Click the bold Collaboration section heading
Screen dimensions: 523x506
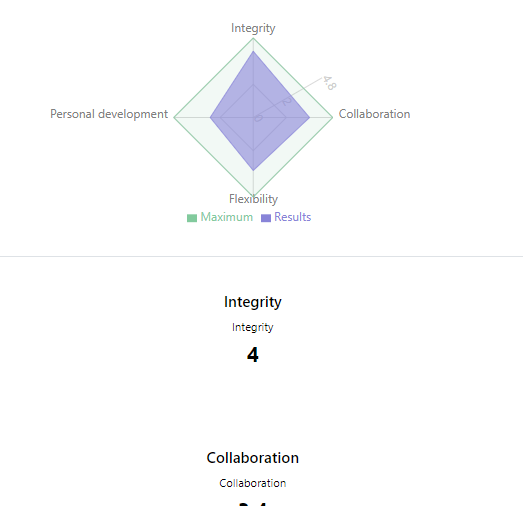click(x=253, y=458)
